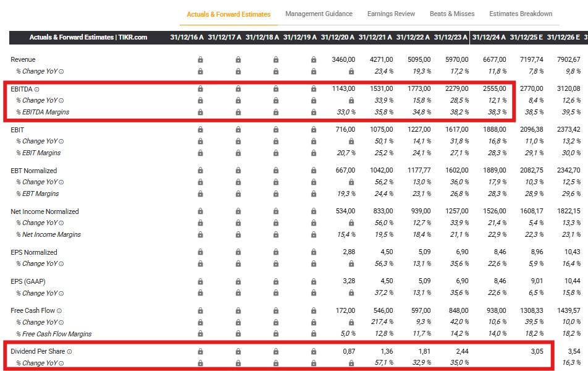
Task: Switch to the Management Guidance tab
Action: click(x=319, y=13)
